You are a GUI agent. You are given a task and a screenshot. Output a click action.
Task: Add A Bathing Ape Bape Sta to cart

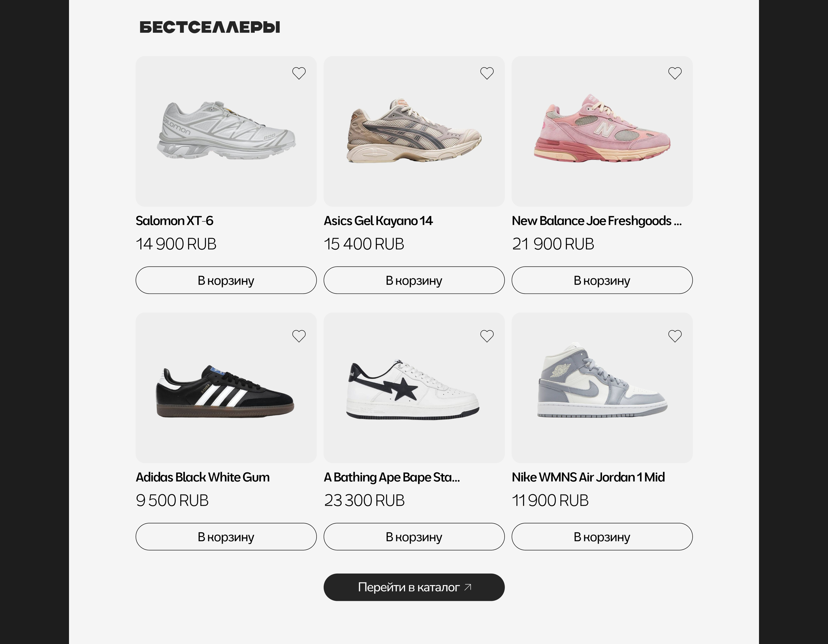pos(414,537)
